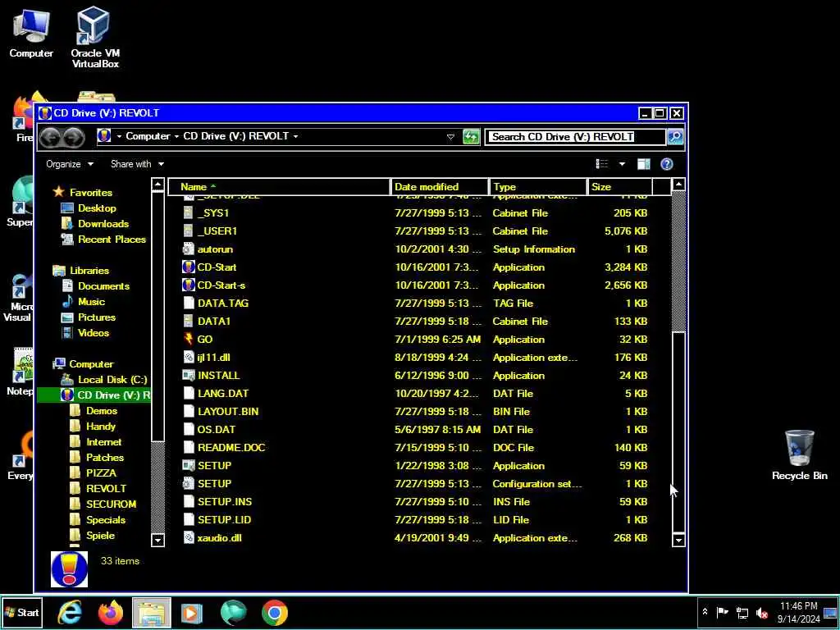Select the LANG.DAT file
Screen dimensions: 840x630
[x=223, y=393]
